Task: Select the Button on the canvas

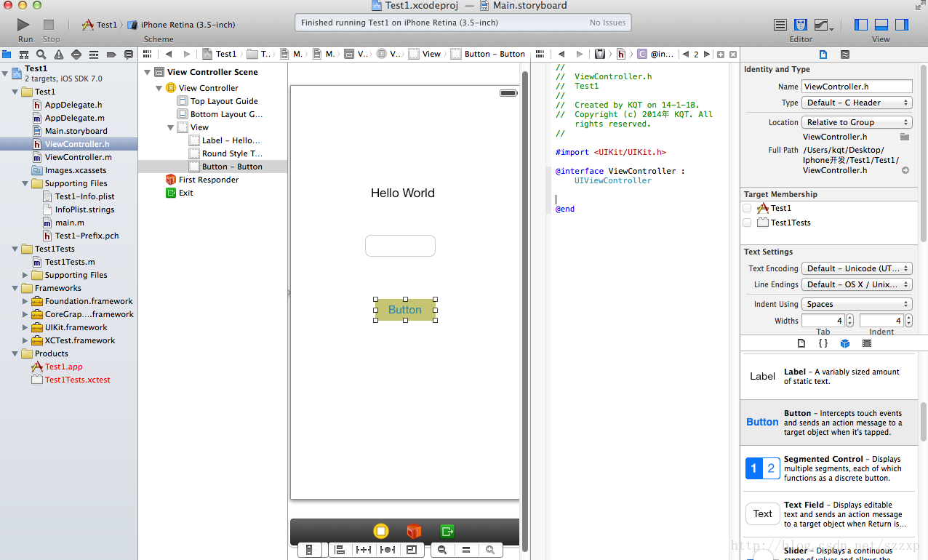Action: coord(405,310)
